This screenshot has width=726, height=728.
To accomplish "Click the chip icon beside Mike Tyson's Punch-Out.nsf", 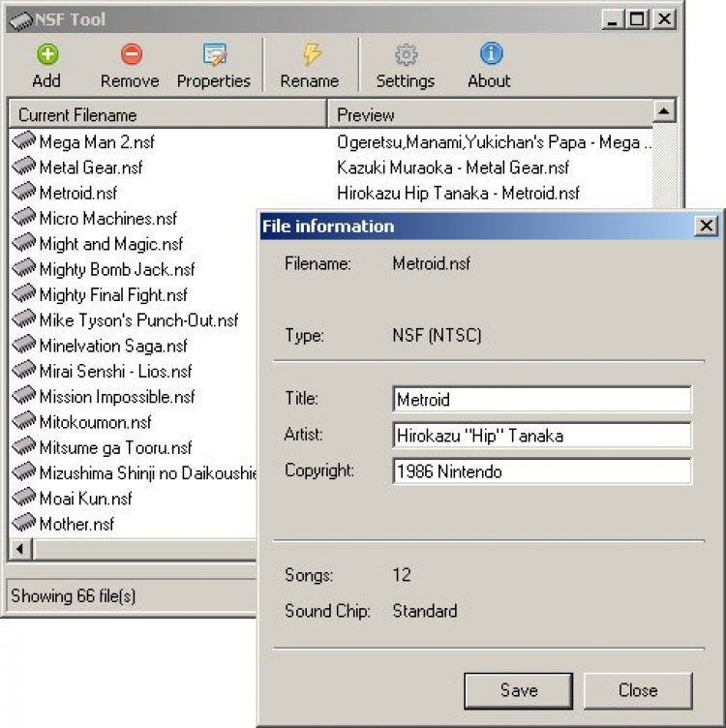I will 23,318.
